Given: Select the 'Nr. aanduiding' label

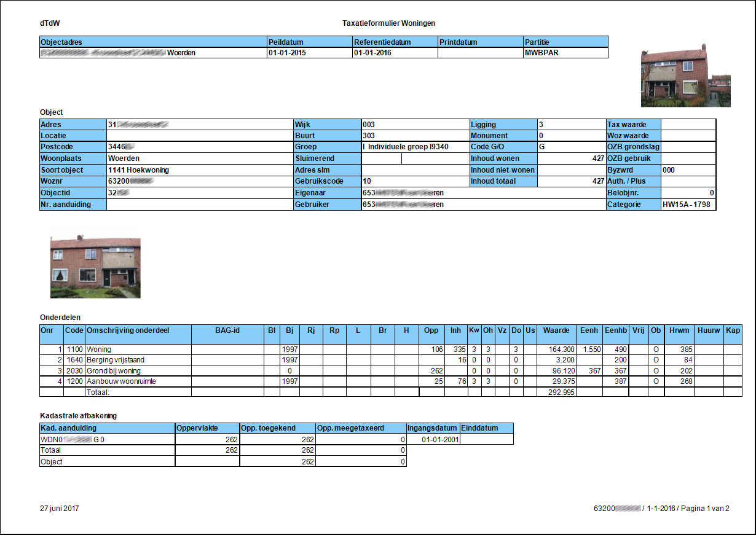Looking at the screenshot, I should 66,205.
